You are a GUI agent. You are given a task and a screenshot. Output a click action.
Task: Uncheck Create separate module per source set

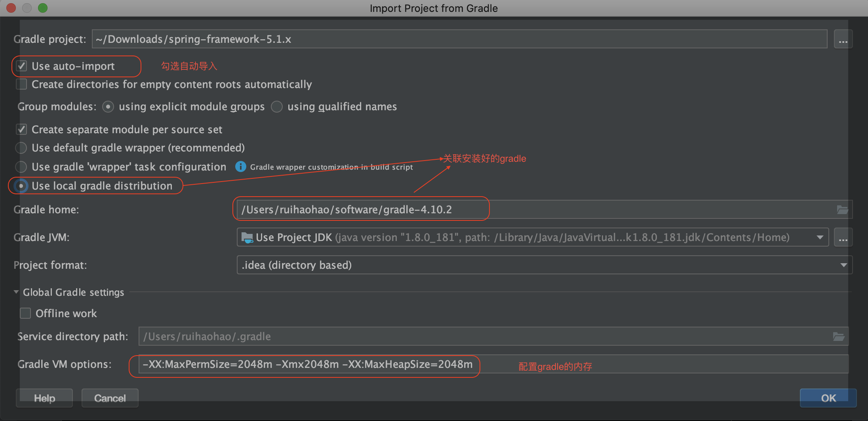click(x=21, y=129)
